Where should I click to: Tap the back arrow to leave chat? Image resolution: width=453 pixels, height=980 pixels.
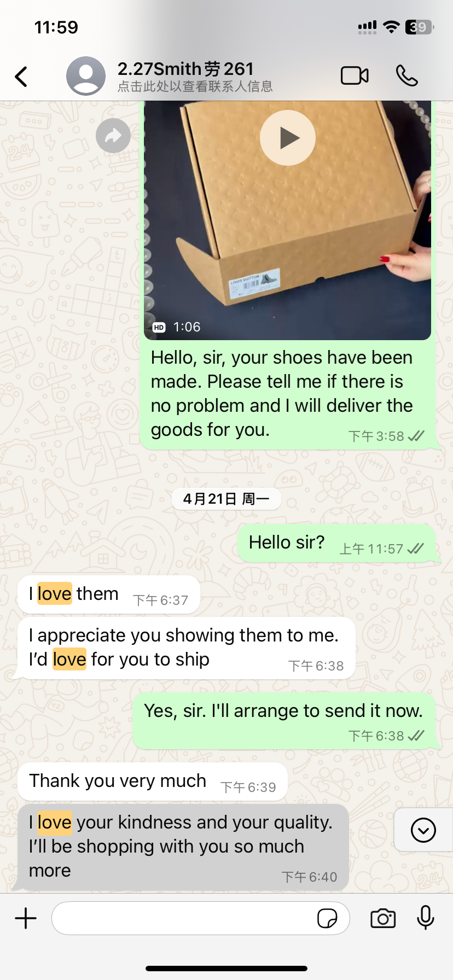pos(21,77)
